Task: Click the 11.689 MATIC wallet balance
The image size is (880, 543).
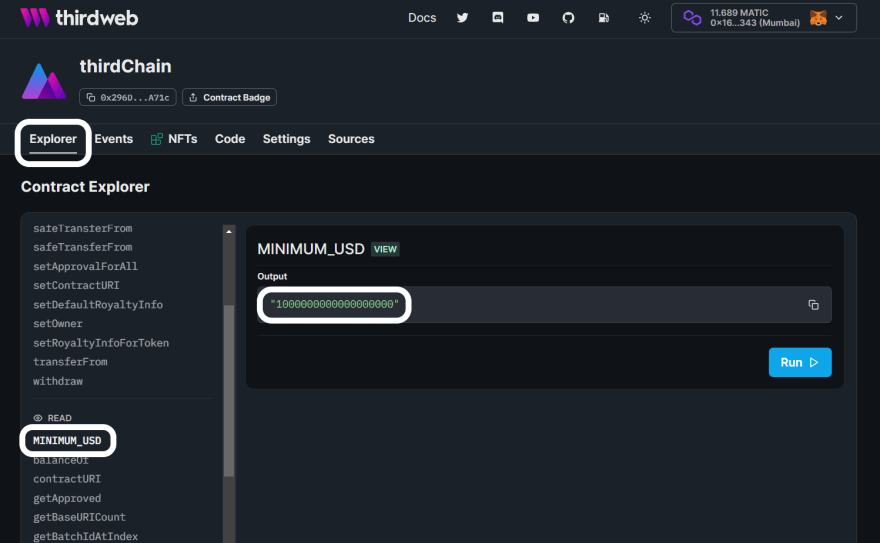Action: pyautogui.click(x=739, y=12)
